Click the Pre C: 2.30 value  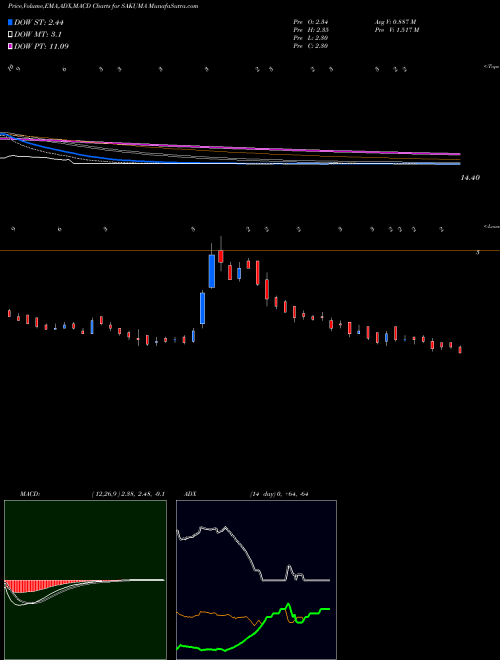point(311,46)
